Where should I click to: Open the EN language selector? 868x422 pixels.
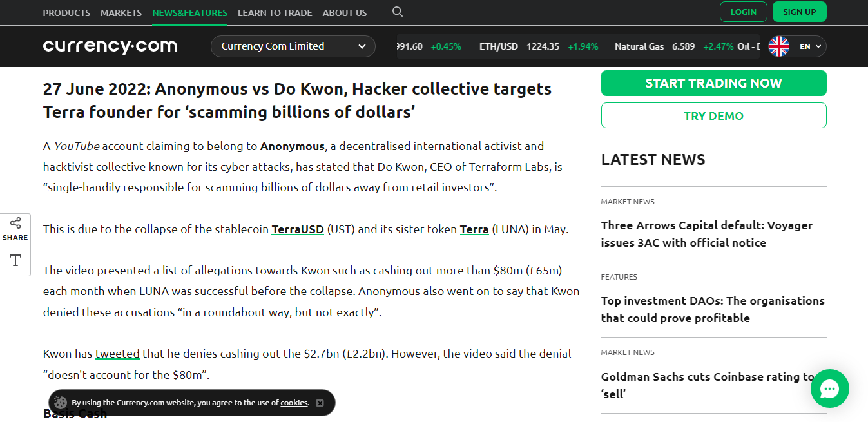point(811,46)
